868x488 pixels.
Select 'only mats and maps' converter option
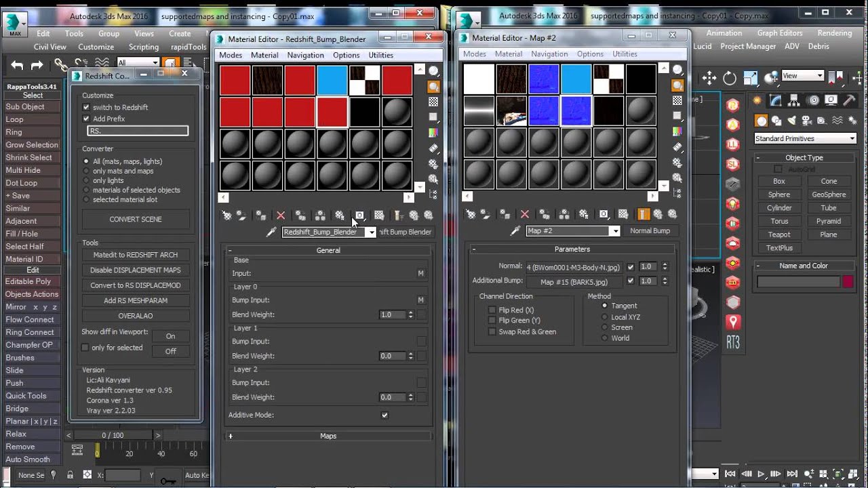click(x=86, y=171)
